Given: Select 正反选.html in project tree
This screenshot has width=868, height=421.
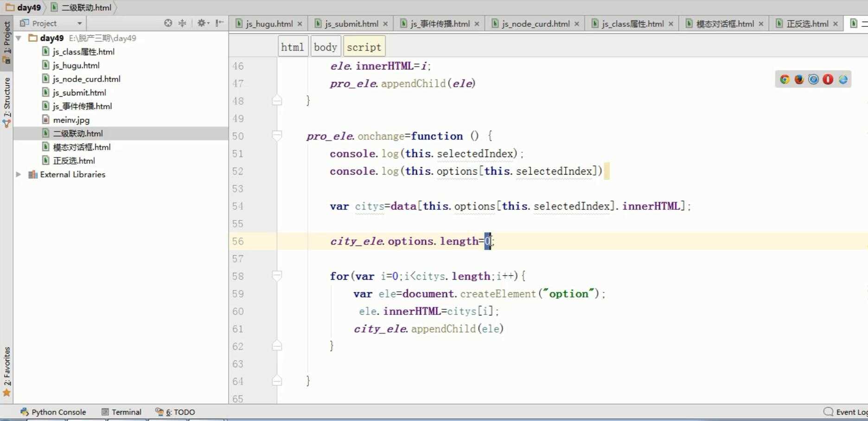Looking at the screenshot, I should coord(74,161).
